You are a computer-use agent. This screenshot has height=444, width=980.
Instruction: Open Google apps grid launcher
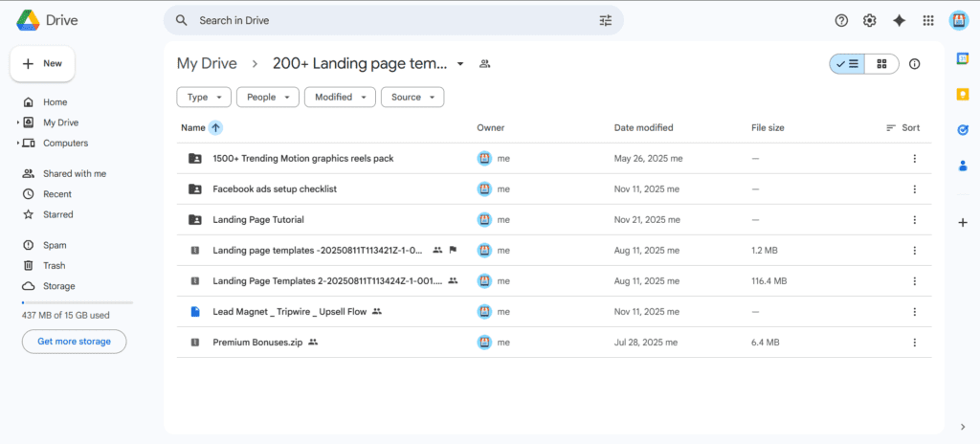click(927, 20)
